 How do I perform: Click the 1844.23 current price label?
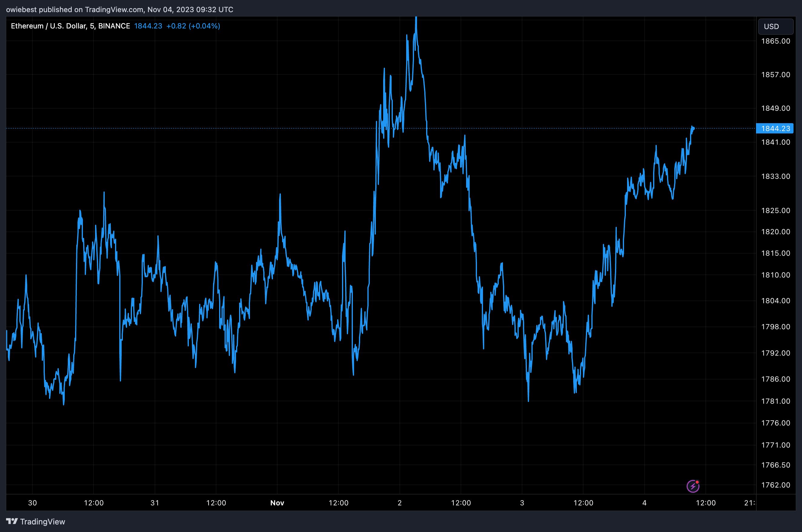(775, 128)
